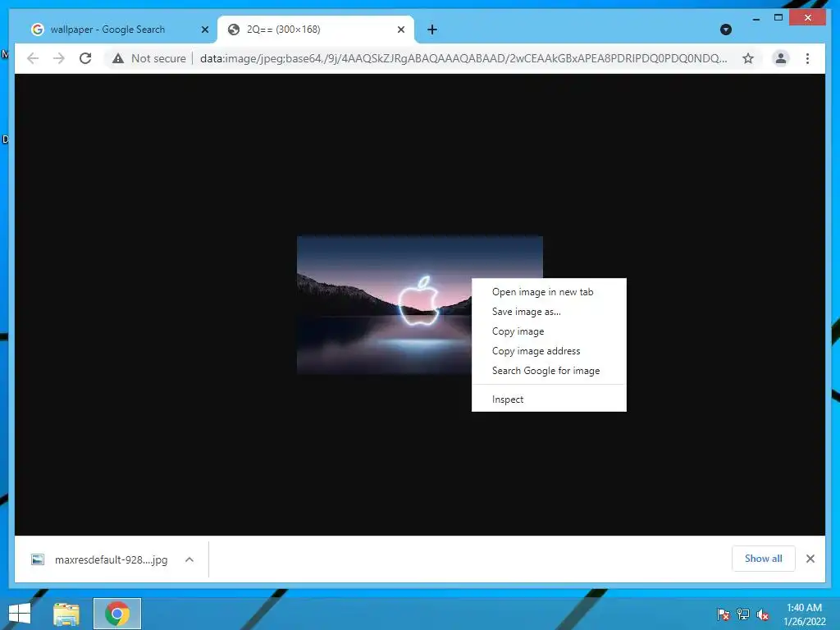
Task: Click the Not secure label
Action: (158, 58)
